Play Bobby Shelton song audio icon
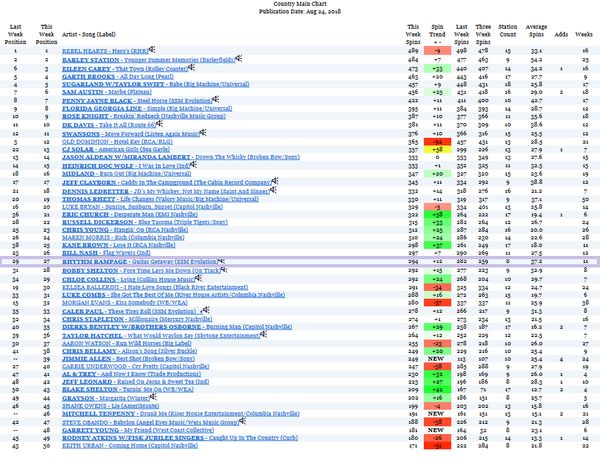The width and height of the screenshot is (600, 464). pyautogui.click(x=224, y=270)
